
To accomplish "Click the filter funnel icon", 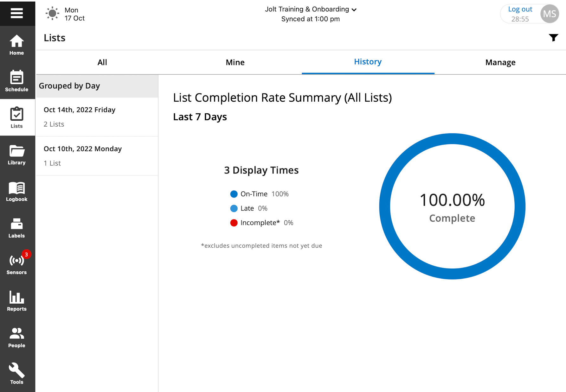I will [x=553, y=38].
